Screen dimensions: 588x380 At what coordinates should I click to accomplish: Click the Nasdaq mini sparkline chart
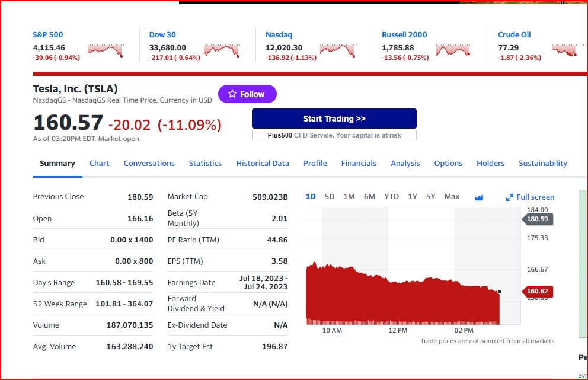coord(337,50)
